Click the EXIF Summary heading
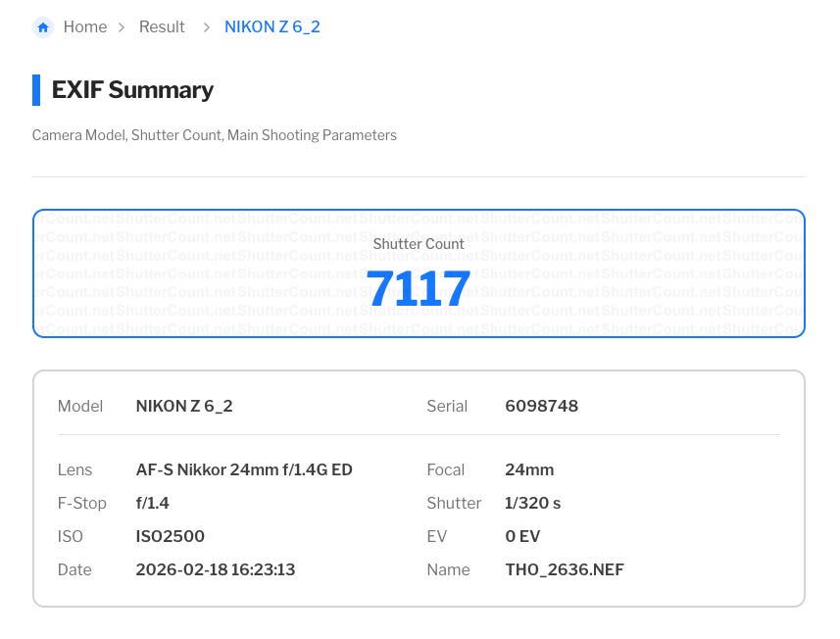Image resolution: width=840 pixels, height=639 pixels. tap(132, 90)
